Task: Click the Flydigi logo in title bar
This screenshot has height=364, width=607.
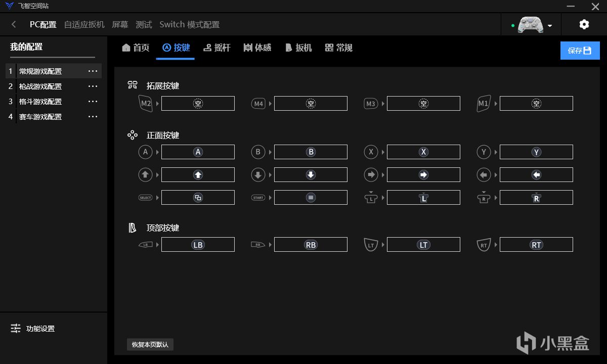Action: [9, 6]
